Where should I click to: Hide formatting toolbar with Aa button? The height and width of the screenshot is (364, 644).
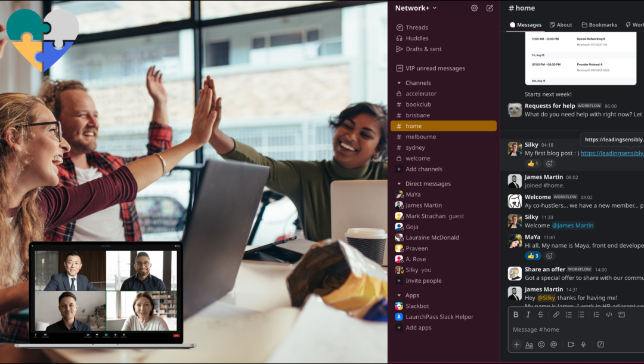pos(529,345)
